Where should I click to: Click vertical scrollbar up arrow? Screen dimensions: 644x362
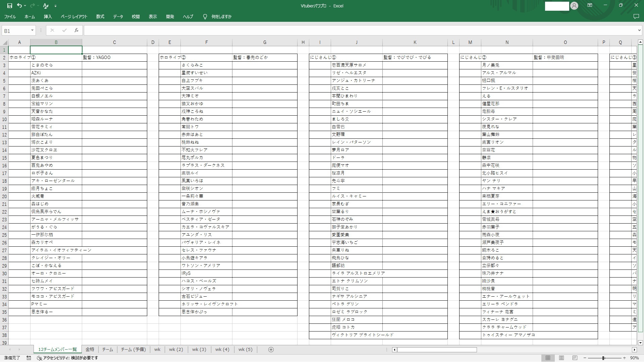click(640, 42)
